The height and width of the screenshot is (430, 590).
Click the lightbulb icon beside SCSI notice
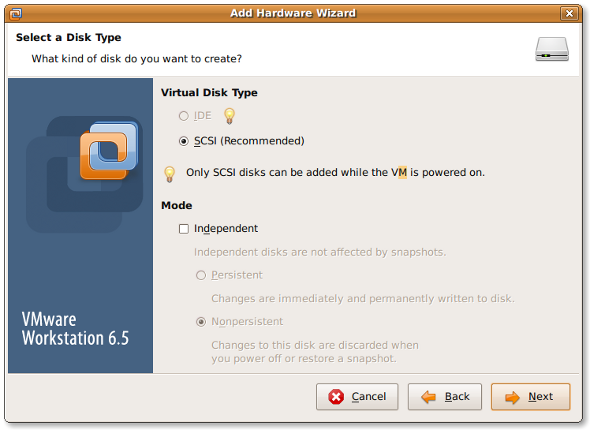click(x=170, y=174)
